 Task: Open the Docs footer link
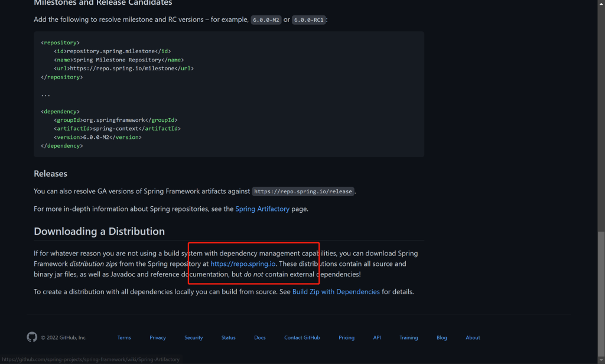260,337
